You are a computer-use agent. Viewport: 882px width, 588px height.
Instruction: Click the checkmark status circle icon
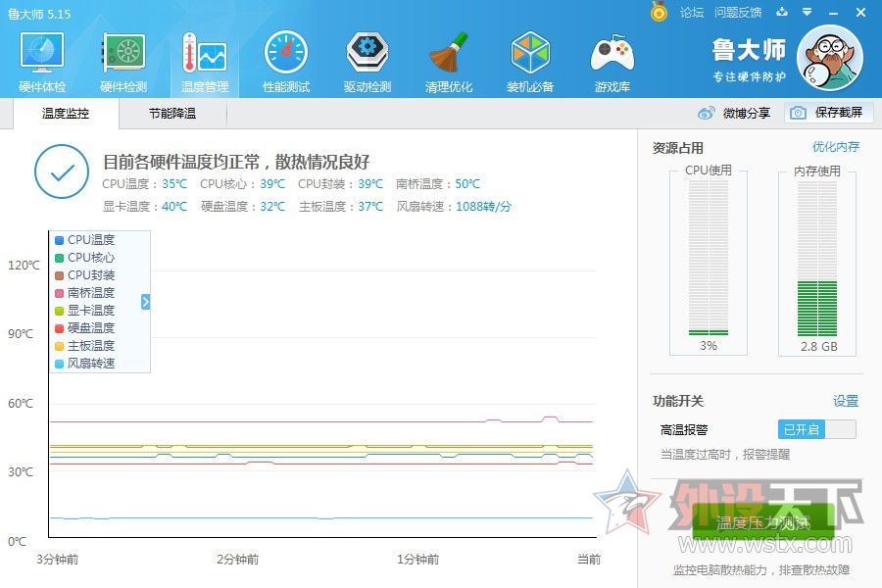click(62, 171)
